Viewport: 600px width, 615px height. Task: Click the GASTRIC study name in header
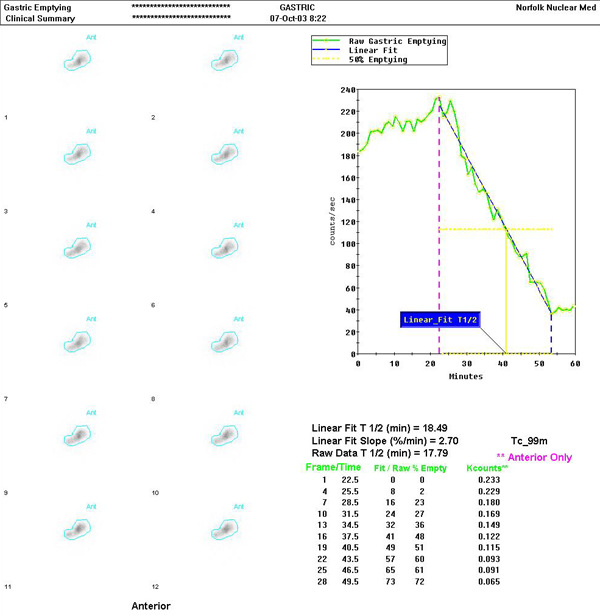point(297,7)
